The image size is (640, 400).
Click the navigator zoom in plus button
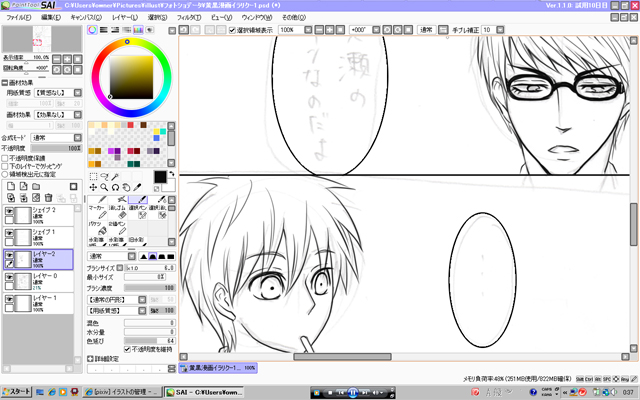[67, 59]
